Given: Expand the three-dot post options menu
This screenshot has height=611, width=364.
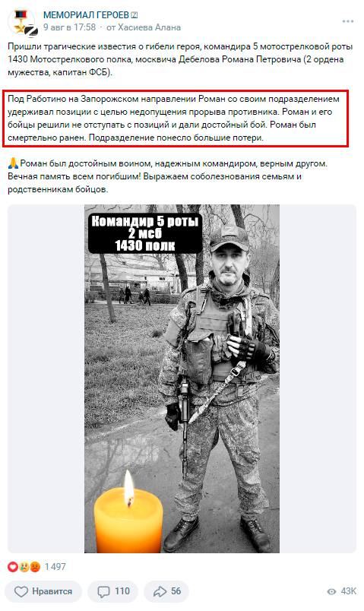Looking at the screenshot, I should (348, 21).
